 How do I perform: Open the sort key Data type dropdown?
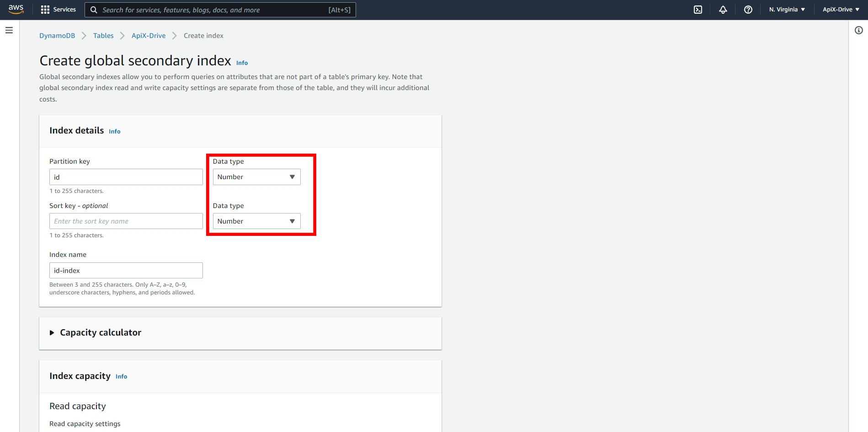click(256, 221)
